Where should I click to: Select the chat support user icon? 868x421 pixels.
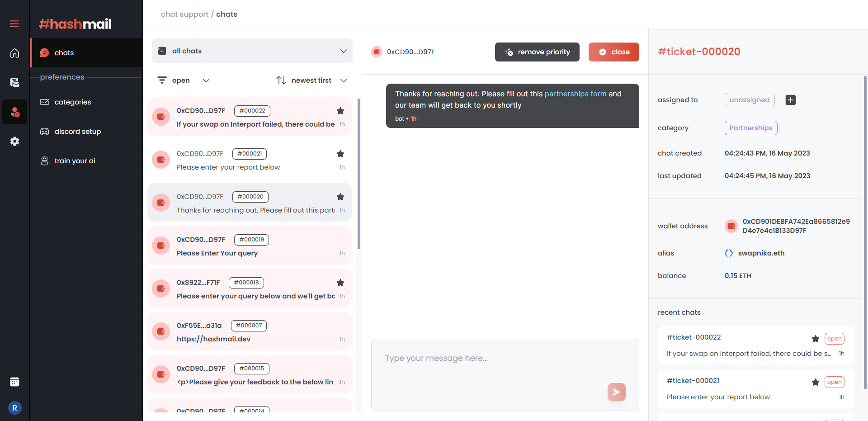pos(14,112)
